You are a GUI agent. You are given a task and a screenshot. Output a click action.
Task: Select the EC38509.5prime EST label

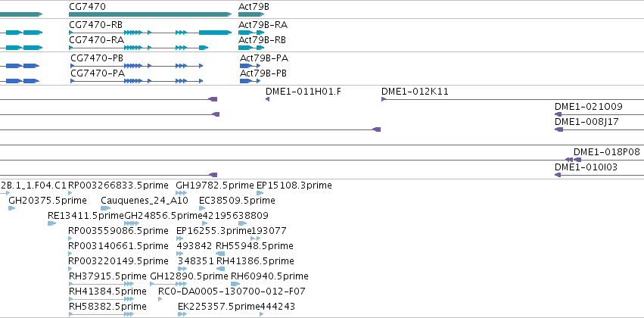[237, 201]
